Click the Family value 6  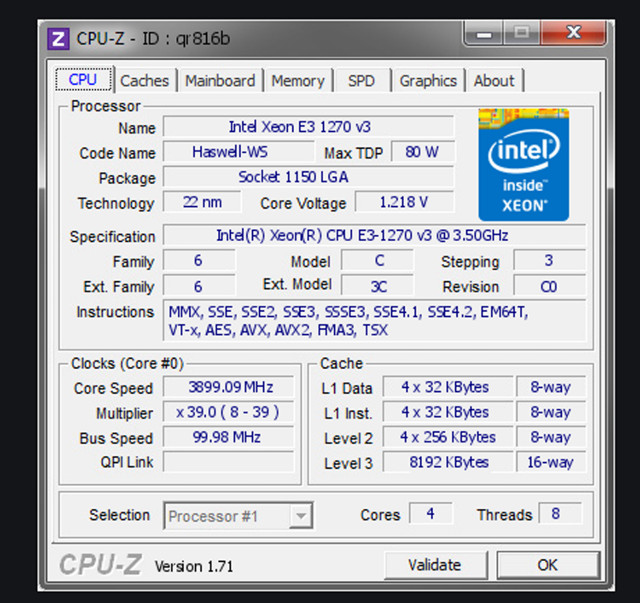pyautogui.click(x=199, y=260)
